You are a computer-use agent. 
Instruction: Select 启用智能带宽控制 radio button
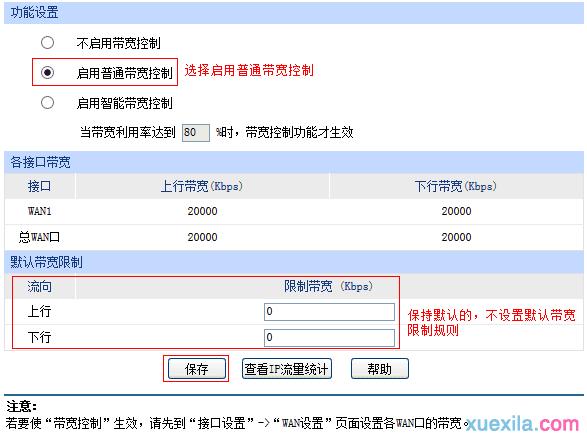tap(48, 103)
